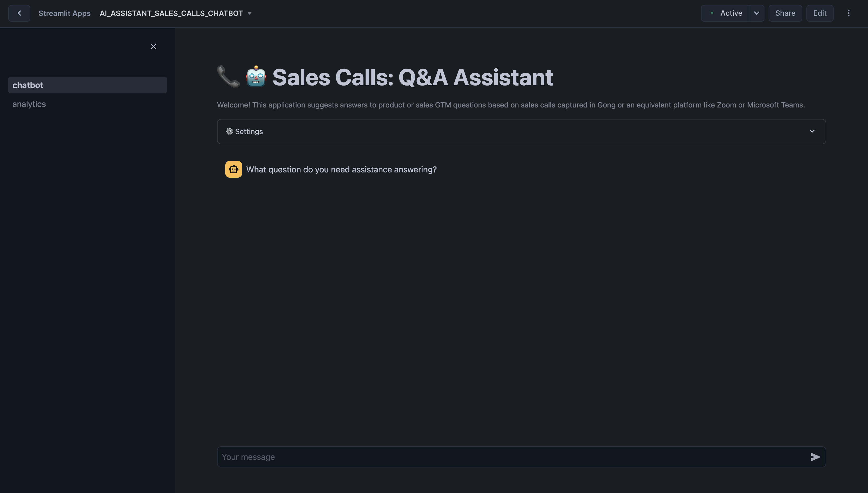Open the Streamlit Apps breadcrumb link

tap(65, 13)
